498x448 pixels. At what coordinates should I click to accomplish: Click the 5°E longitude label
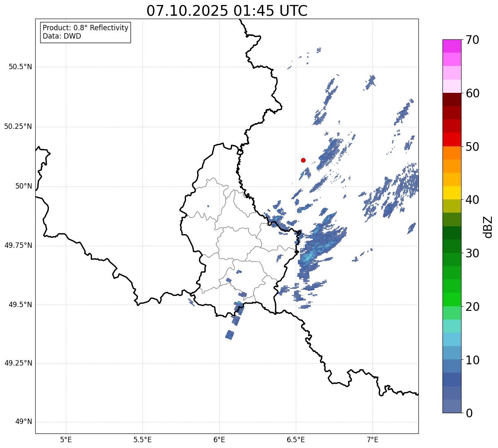[66, 439]
